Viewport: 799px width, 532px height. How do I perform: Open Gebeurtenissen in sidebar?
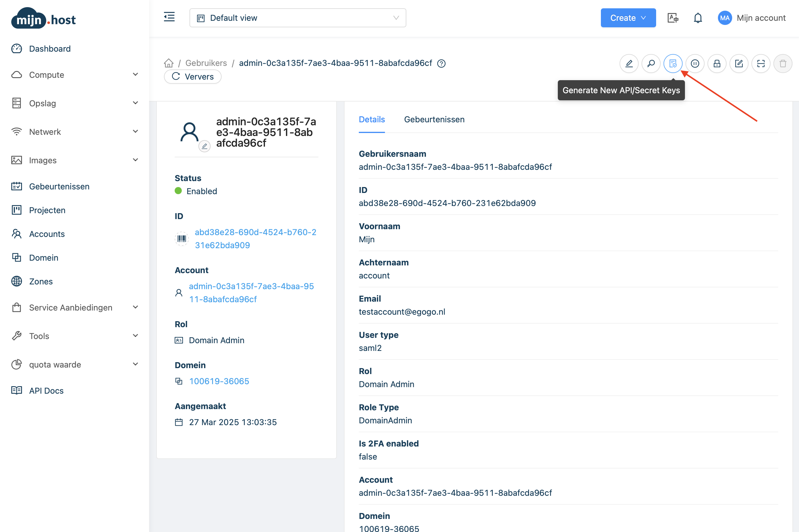(x=59, y=186)
